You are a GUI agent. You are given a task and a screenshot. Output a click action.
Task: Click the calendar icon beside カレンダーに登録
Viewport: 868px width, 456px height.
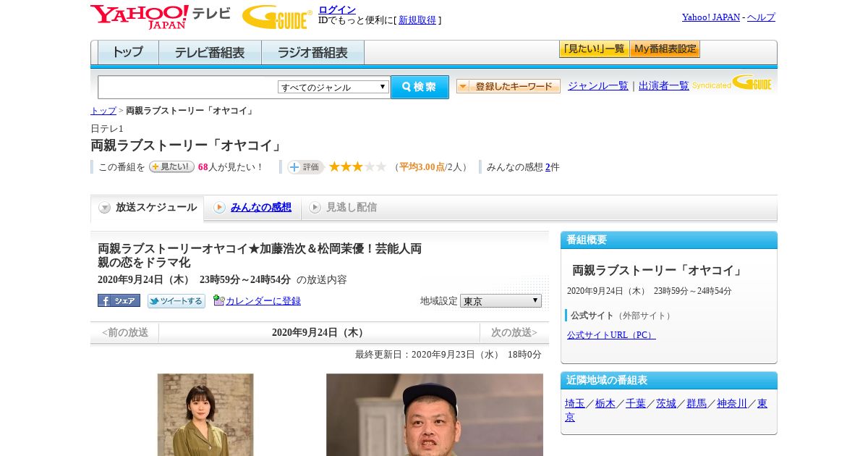[219, 300]
